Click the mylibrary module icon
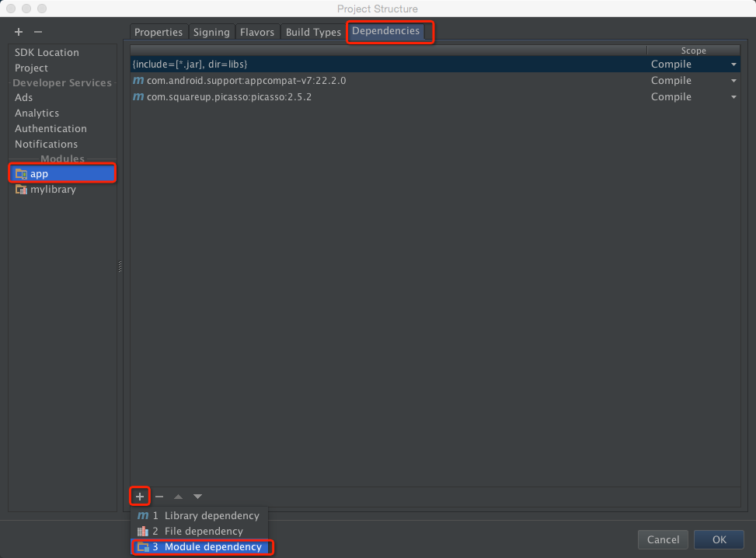Image resolution: width=756 pixels, height=558 pixels. (21, 189)
